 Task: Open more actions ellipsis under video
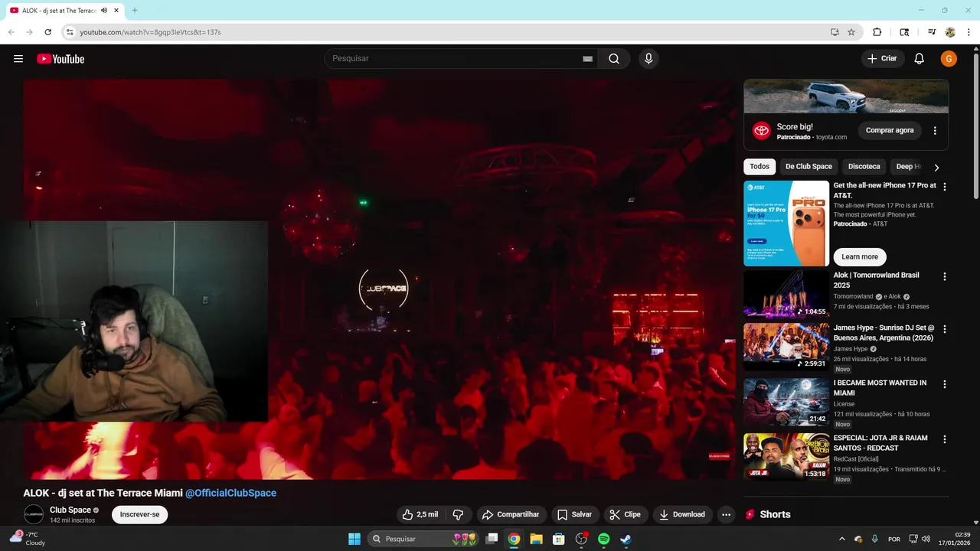coord(726,514)
